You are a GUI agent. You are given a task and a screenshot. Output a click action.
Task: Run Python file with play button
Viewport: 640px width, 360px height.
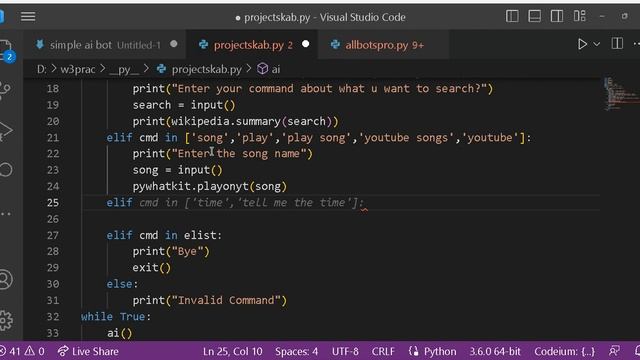click(x=582, y=44)
